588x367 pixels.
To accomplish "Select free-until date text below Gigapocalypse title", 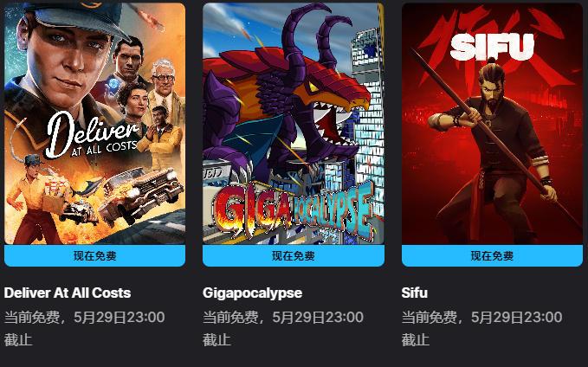I will 283,328.
